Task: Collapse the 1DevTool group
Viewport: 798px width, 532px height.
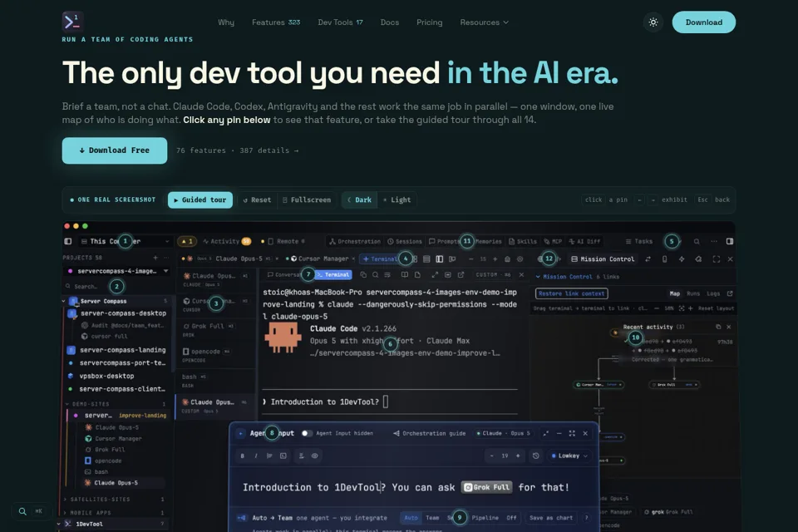Action: pyautogui.click(x=59, y=524)
